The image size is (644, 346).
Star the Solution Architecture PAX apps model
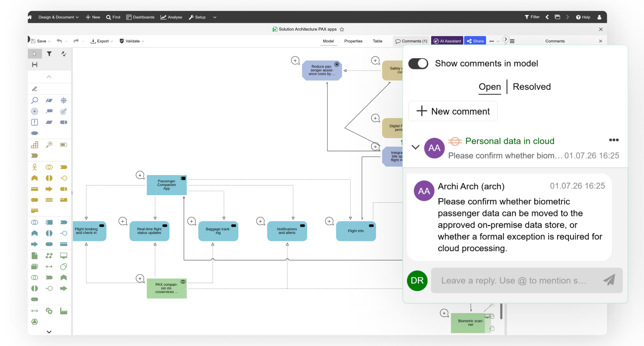342,29
